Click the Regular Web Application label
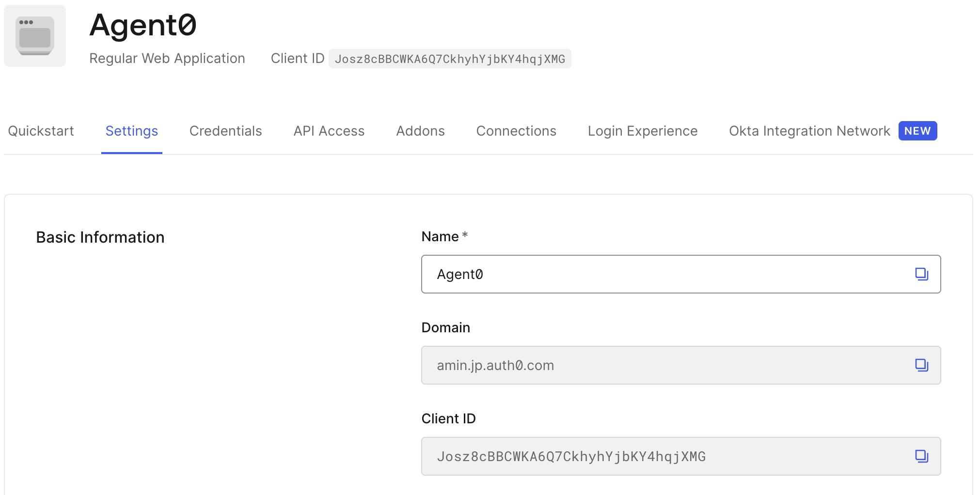 [x=167, y=59]
